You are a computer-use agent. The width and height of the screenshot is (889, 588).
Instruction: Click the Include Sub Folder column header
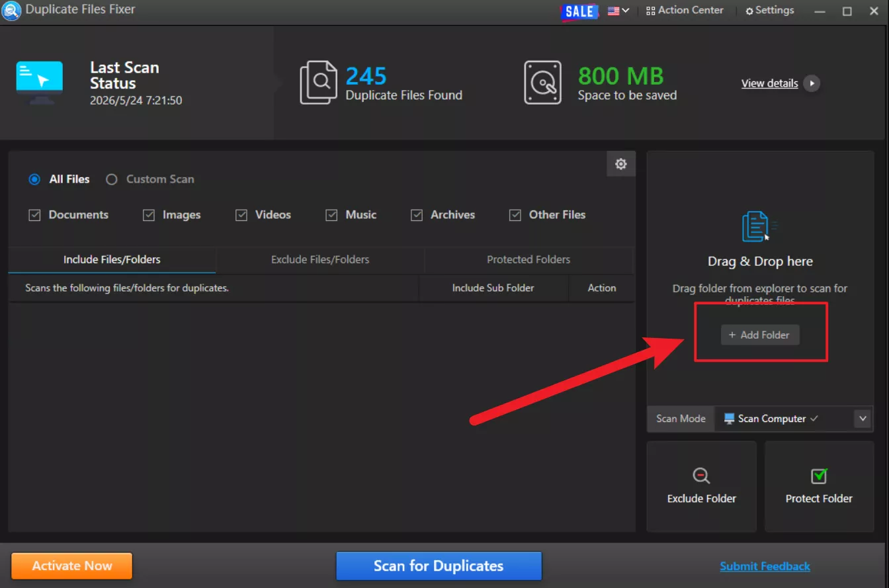tap(493, 288)
